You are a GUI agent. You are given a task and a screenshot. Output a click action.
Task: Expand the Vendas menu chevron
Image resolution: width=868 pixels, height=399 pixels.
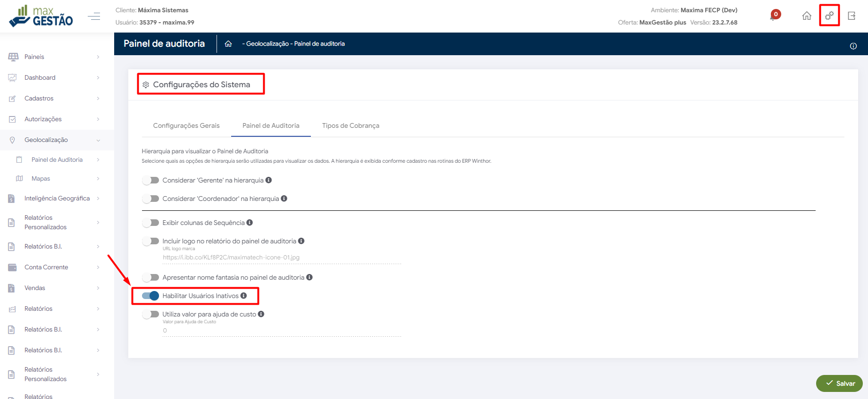pos(98,288)
